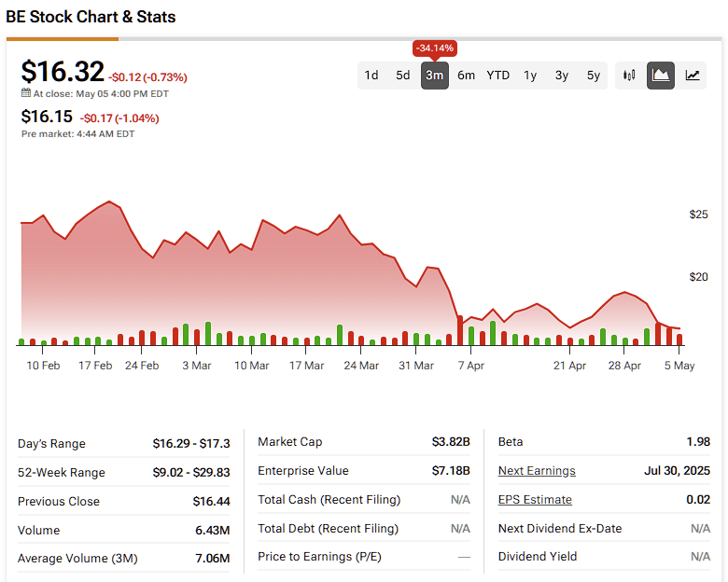Select the area chart view icon
728x582 pixels.
tap(661, 76)
